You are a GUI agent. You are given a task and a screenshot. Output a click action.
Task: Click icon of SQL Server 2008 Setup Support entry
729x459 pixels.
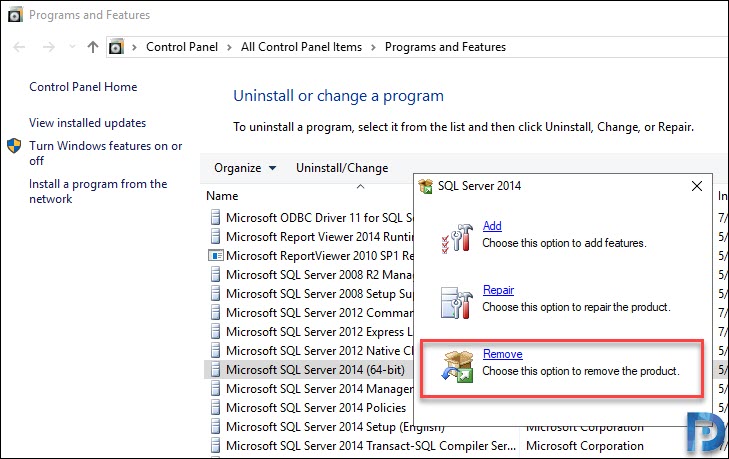[x=215, y=293]
